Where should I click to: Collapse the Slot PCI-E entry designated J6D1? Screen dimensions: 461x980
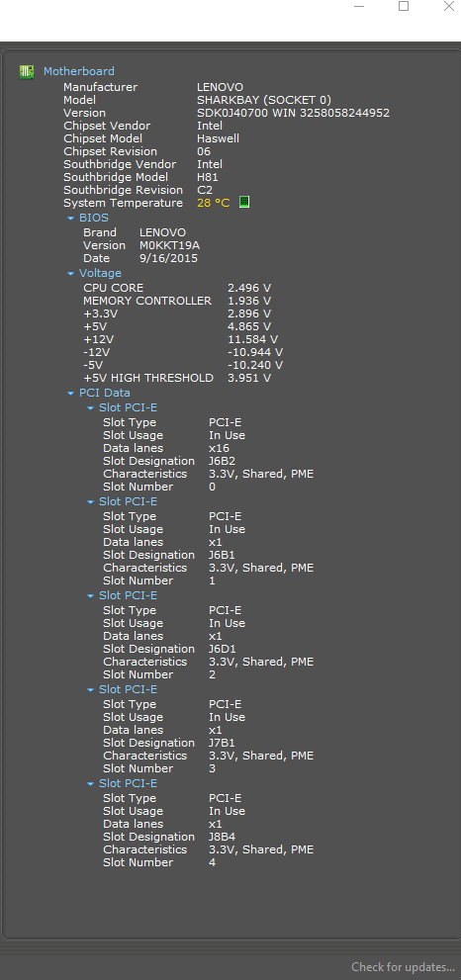click(91, 595)
